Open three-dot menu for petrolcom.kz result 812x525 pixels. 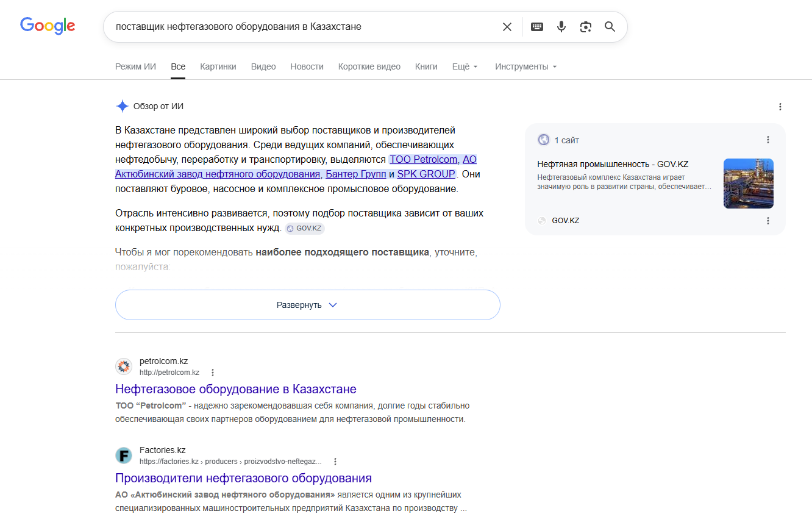(x=213, y=373)
